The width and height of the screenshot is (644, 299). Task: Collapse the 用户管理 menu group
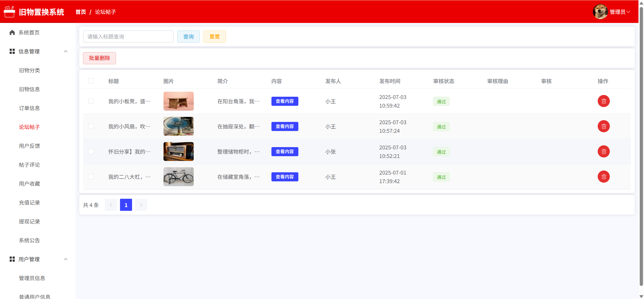[66, 259]
